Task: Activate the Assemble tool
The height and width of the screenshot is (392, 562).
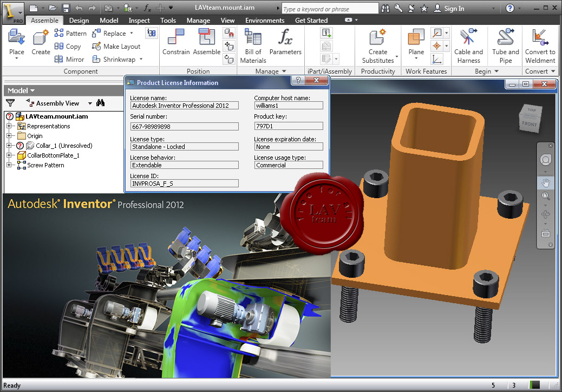Action: point(206,42)
